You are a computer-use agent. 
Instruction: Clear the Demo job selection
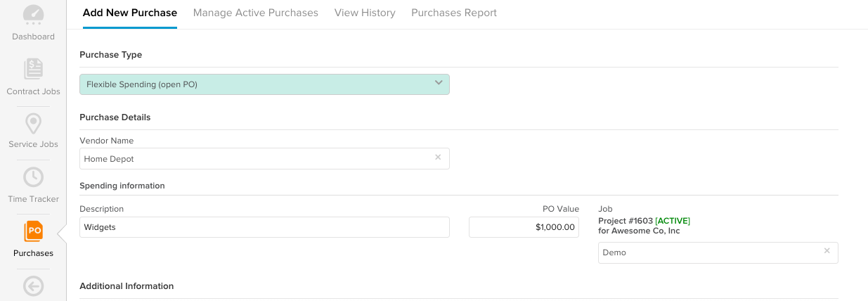point(827,251)
